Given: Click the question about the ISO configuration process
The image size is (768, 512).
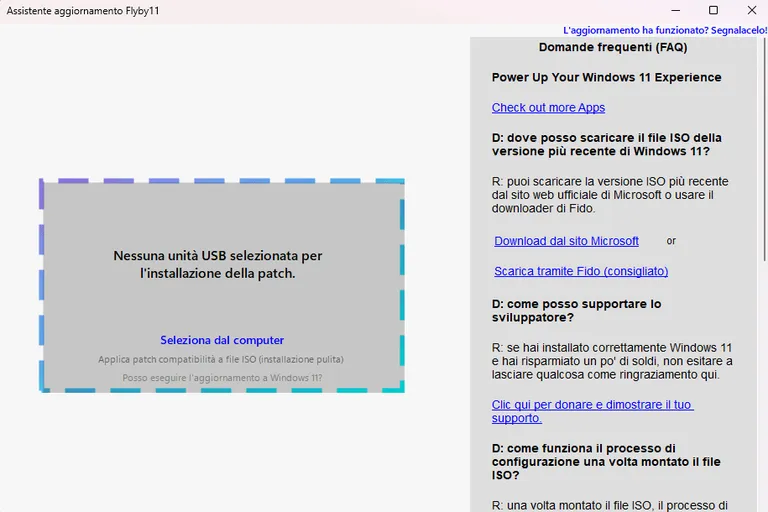Looking at the screenshot, I should click(606, 462).
